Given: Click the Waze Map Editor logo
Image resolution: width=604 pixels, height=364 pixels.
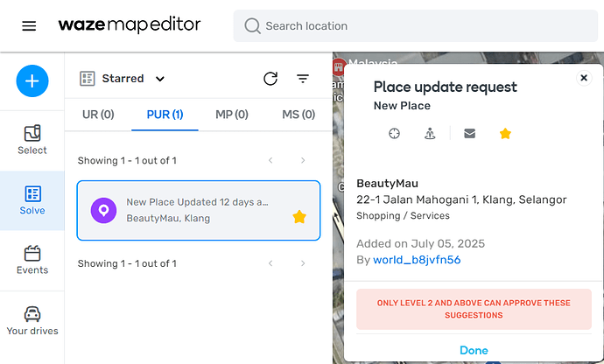Looking at the screenshot, I should point(130,25).
